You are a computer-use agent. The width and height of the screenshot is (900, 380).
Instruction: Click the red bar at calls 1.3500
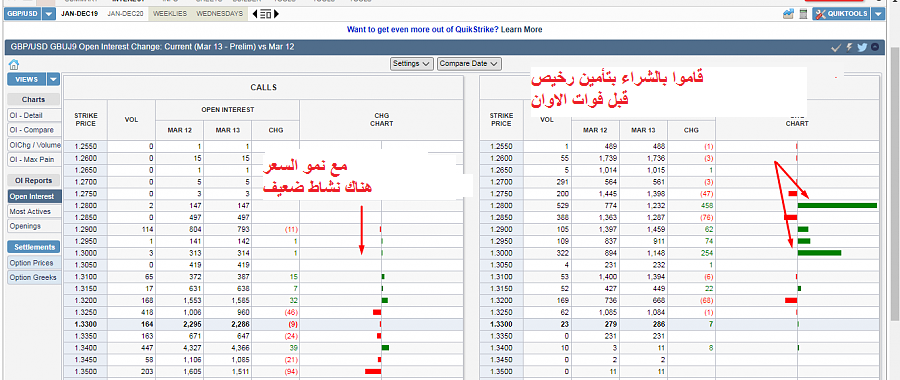[x=373, y=371]
